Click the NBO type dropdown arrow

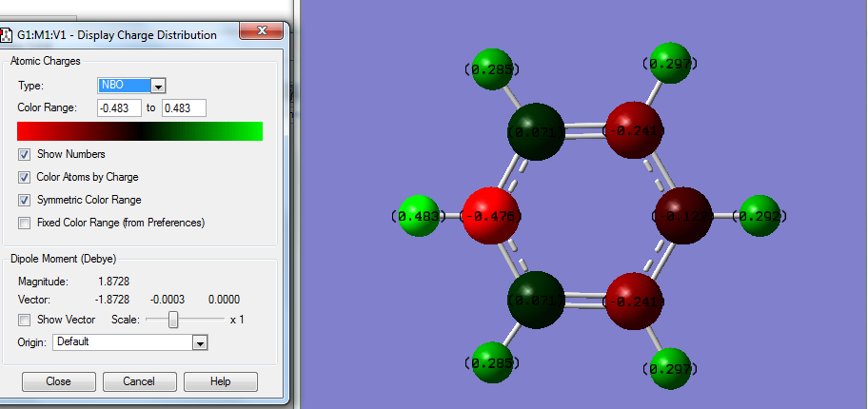point(158,86)
